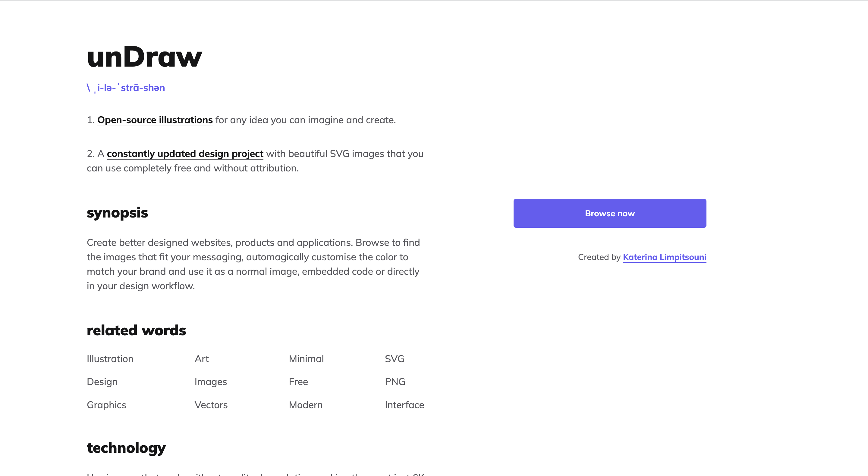Open the Katerina Limpitsouni link
The width and height of the screenshot is (868, 476).
(664, 257)
